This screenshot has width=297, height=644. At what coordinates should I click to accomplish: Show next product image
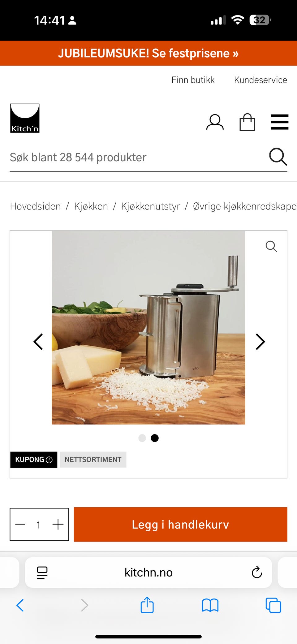[260, 342]
